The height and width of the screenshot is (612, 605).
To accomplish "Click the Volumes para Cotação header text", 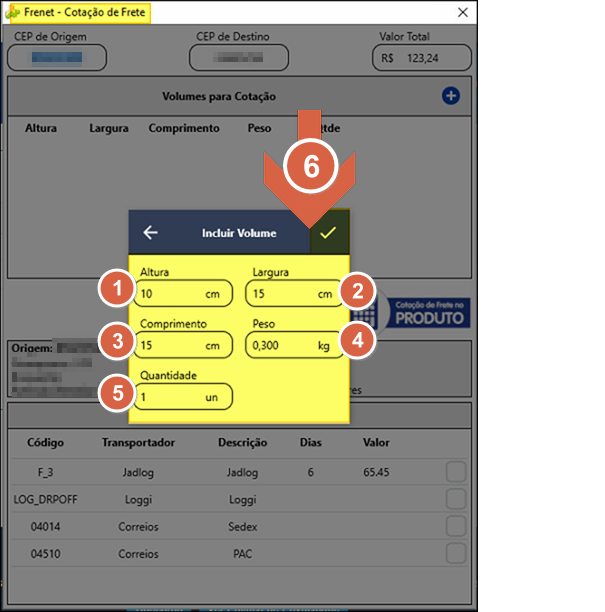I will (219, 96).
